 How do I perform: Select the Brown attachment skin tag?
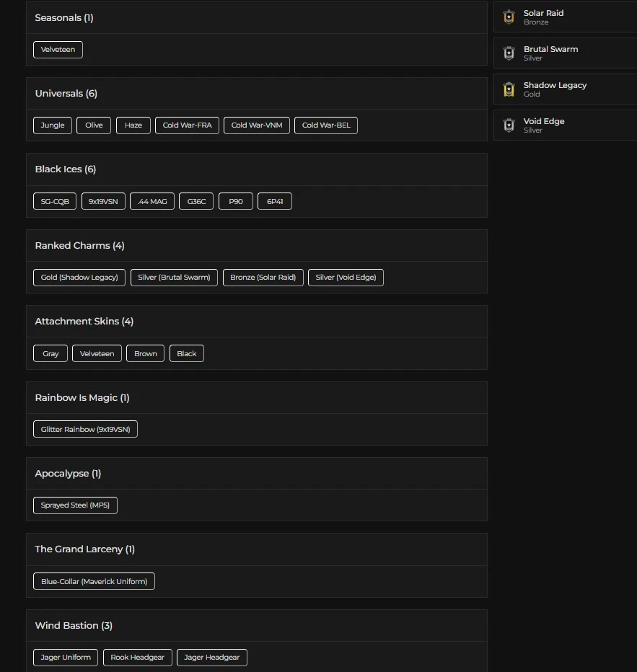coord(146,354)
